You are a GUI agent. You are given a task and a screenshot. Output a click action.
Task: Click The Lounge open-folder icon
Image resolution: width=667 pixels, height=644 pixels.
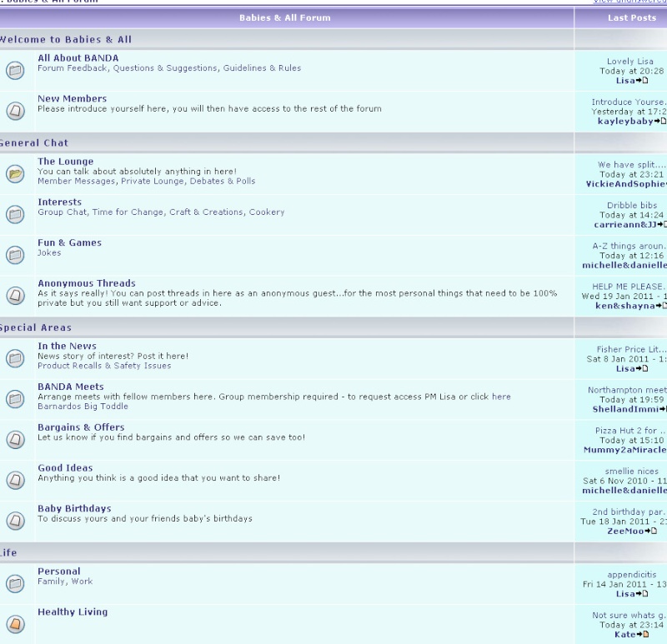click(x=15, y=174)
